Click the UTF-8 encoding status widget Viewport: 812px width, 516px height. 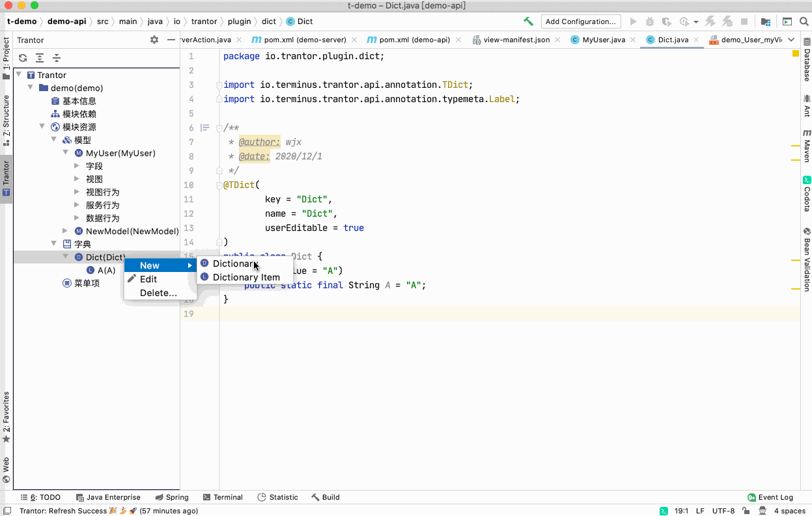723,511
